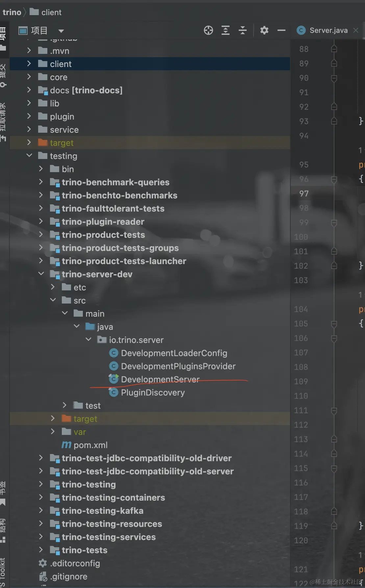Viewport: 365px width, 588px height.
Task: Collapse the testing folder
Action: click(29, 155)
